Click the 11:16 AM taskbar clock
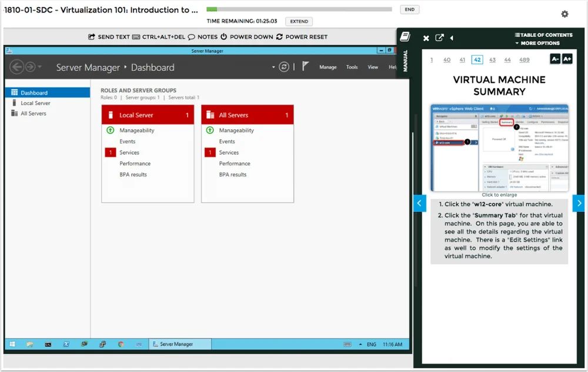Image resolution: width=588 pixels, height=372 pixels. pyautogui.click(x=392, y=344)
